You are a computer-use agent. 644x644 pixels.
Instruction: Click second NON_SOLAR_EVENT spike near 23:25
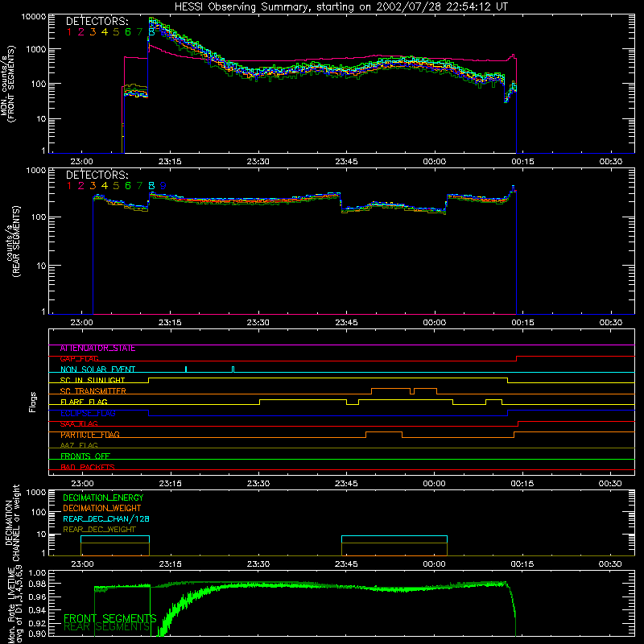click(x=233, y=369)
